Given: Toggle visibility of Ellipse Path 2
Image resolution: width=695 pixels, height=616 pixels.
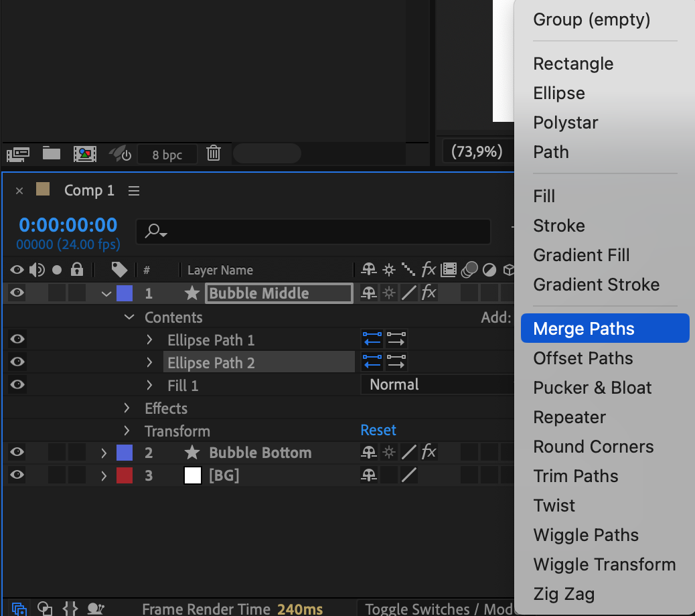Looking at the screenshot, I should [17, 362].
